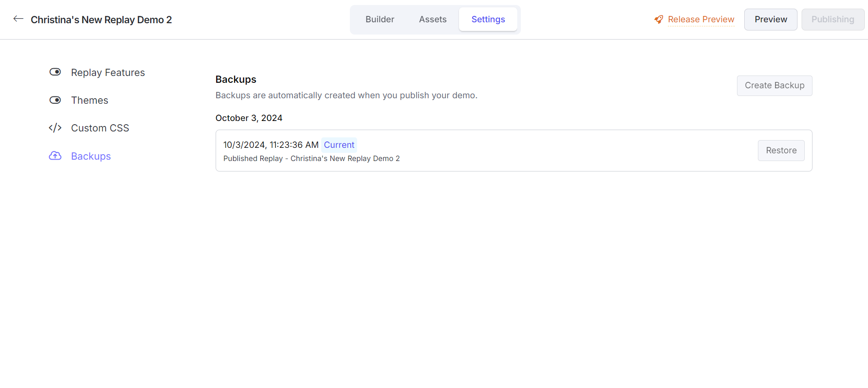The height and width of the screenshot is (388, 868).
Task: Switch to the Builder tab
Action: point(380,20)
